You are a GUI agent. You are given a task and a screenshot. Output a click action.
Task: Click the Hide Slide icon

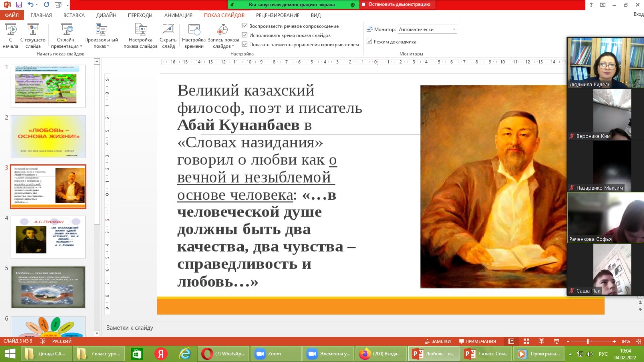point(168,35)
